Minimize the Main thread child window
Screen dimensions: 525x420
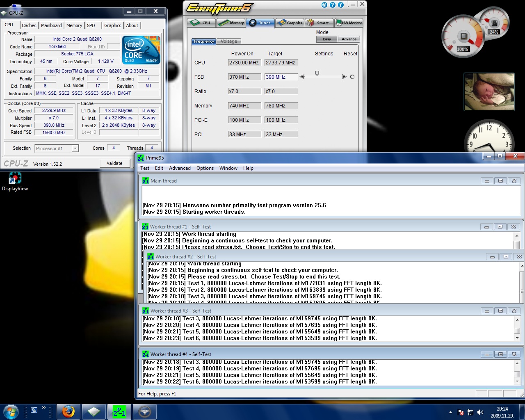coord(487,181)
